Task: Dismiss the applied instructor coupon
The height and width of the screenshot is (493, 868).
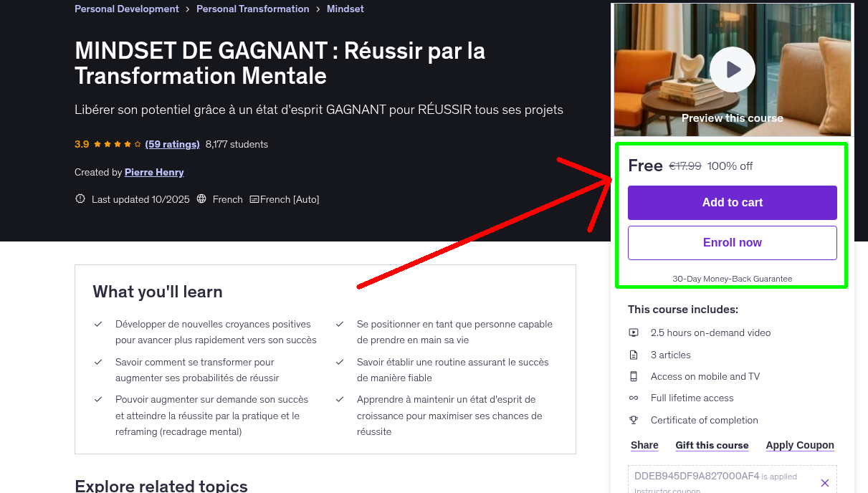Action: coord(825,482)
